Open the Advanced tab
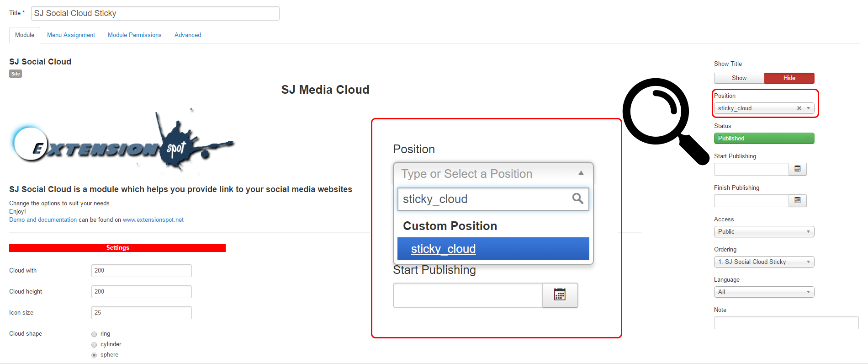 coord(187,35)
